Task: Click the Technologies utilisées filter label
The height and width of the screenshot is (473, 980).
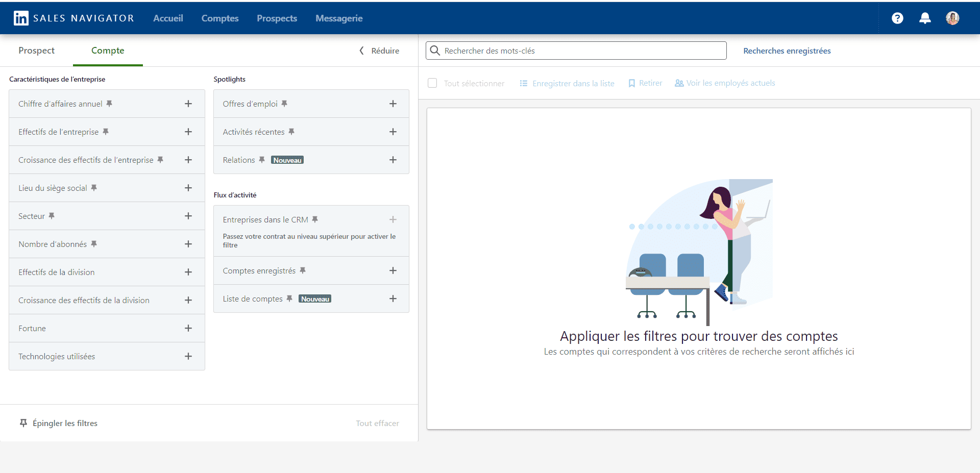Action: (57, 356)
